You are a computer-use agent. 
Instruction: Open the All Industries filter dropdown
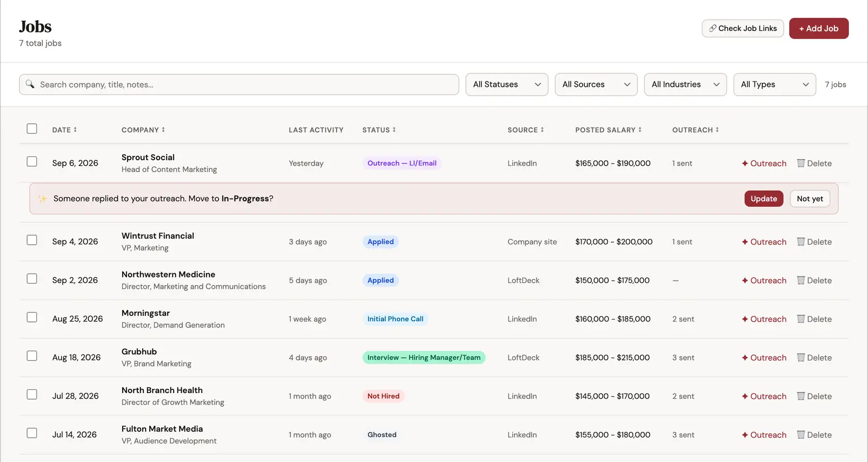685,84
